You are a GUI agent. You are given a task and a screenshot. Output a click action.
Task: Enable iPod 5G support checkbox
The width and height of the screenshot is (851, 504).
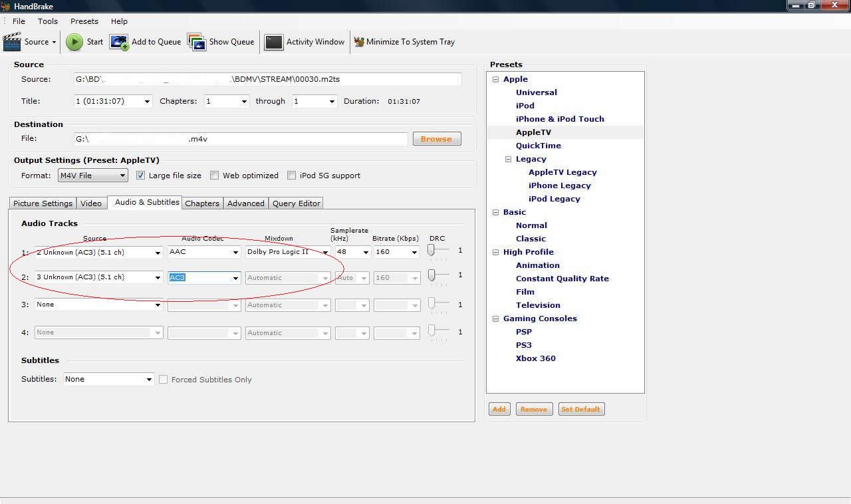point(291,176)
